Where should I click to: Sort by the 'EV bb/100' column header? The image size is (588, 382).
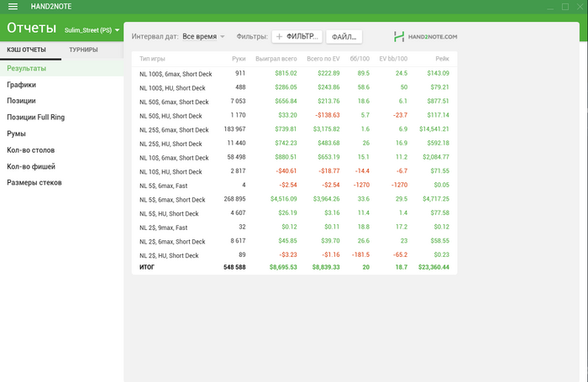coord(393,59)
